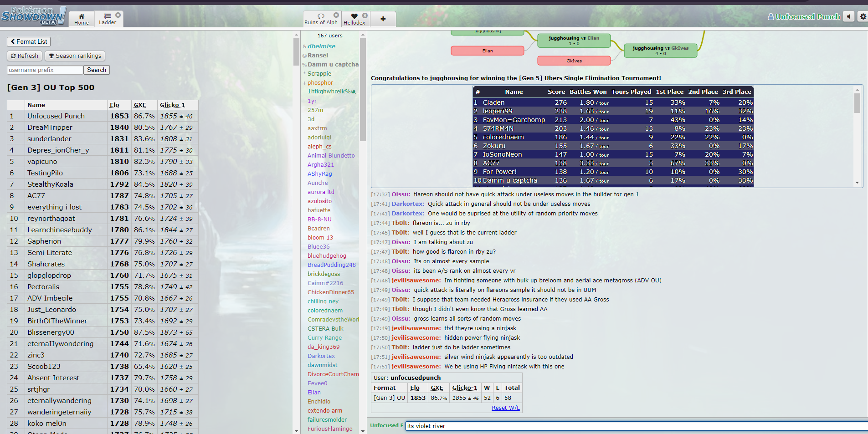Click the plus icon to join a room
The width and height of the screenshot is (868, 434).
383,19
